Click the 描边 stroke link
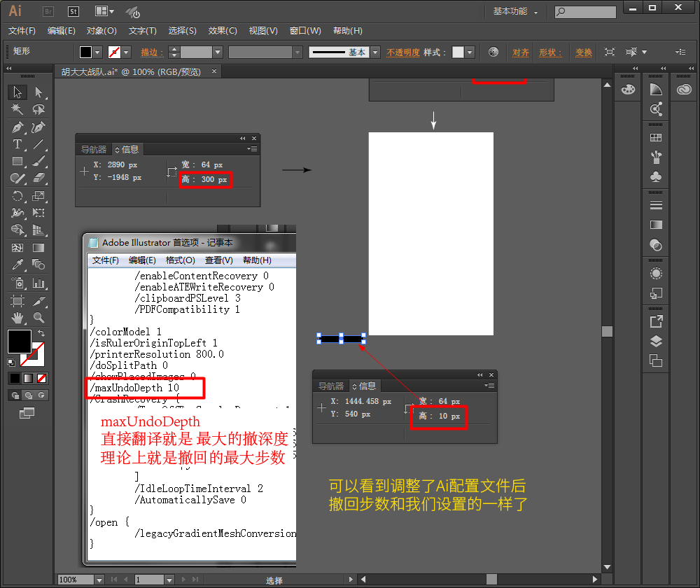Image resolution: width=700 pixels, height=588 pixels. tap(151, 52)
